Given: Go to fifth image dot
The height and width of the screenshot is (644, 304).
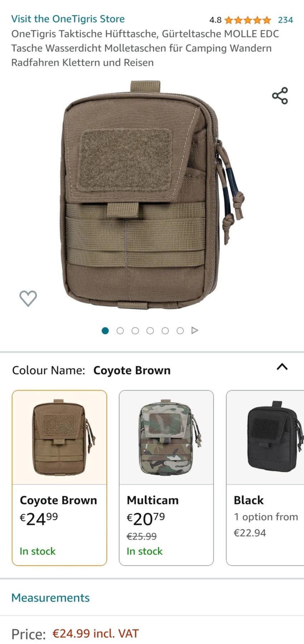Looking at the screenshot, I should click(x=165, y=331).
